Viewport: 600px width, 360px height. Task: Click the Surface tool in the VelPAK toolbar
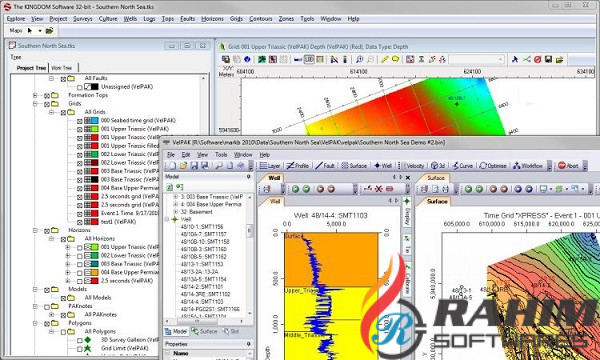[x=354, y=166]
